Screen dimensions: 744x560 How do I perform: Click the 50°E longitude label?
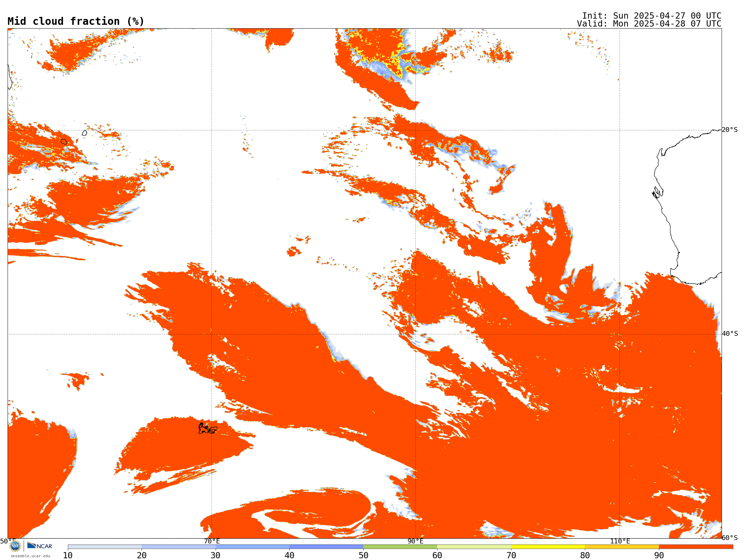(8, 541)
